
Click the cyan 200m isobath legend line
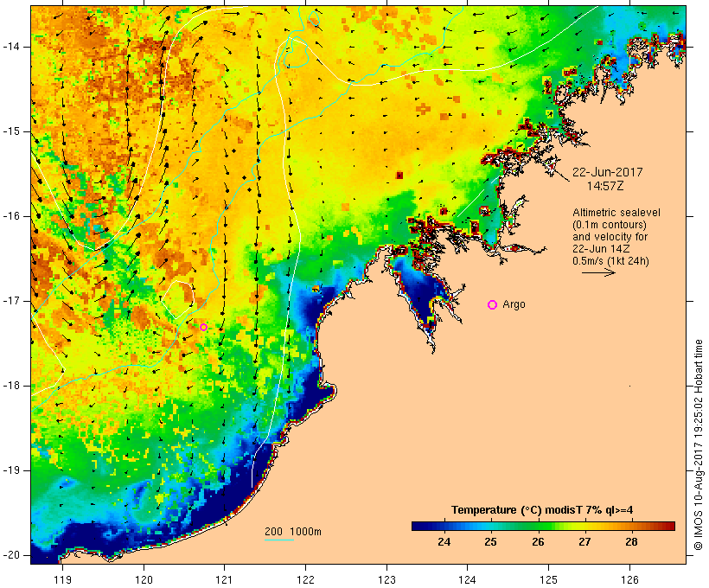click(279, 540)
